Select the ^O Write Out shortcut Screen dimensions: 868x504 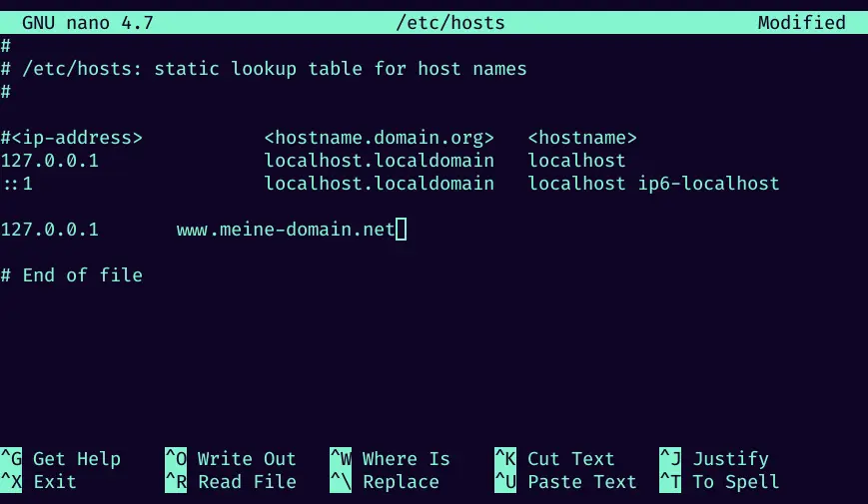pyautogui.click(x=231, y=459)
